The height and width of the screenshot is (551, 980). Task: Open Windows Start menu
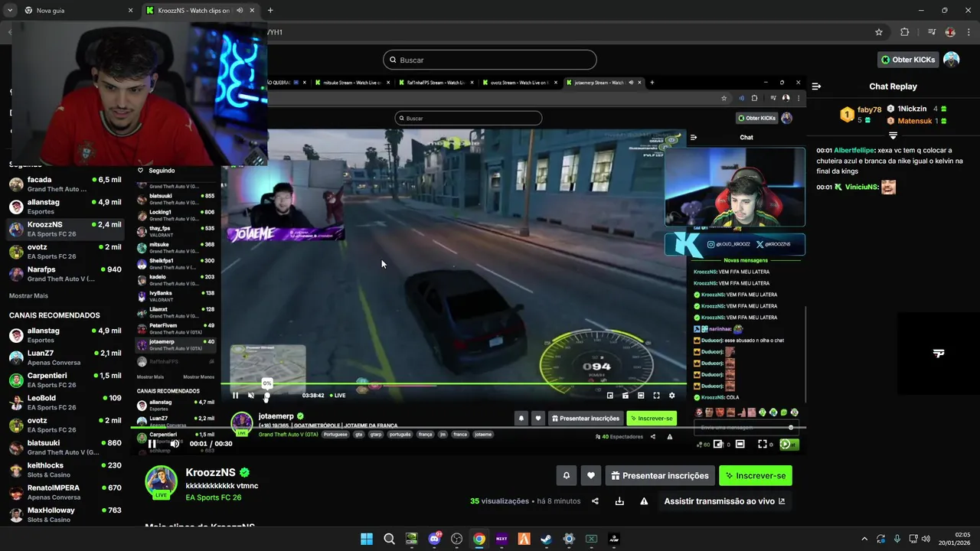(367, 539)
